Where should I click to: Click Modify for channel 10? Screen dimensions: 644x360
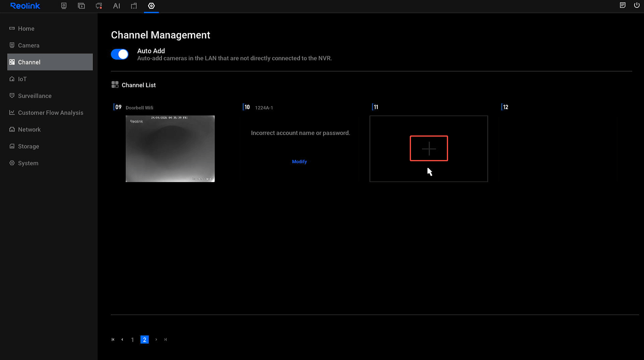299,162
